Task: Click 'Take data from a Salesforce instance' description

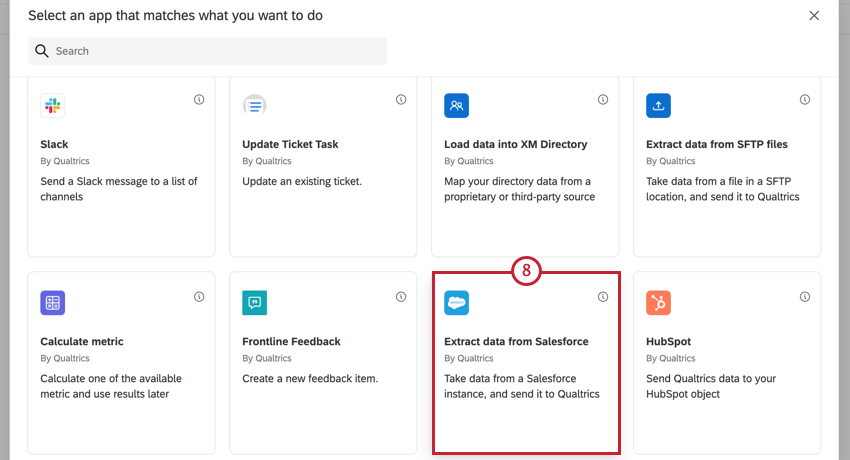Action: pos(521,386)
